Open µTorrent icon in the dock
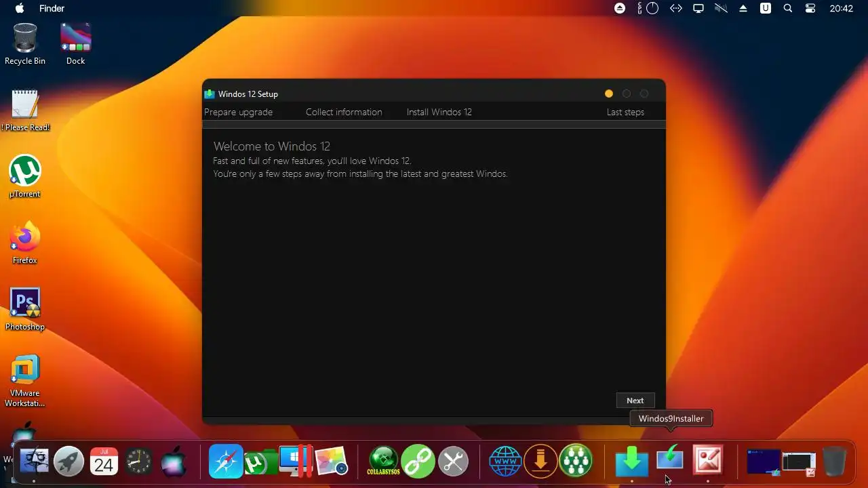The image size is (868, 488). [x=260, y=462]
